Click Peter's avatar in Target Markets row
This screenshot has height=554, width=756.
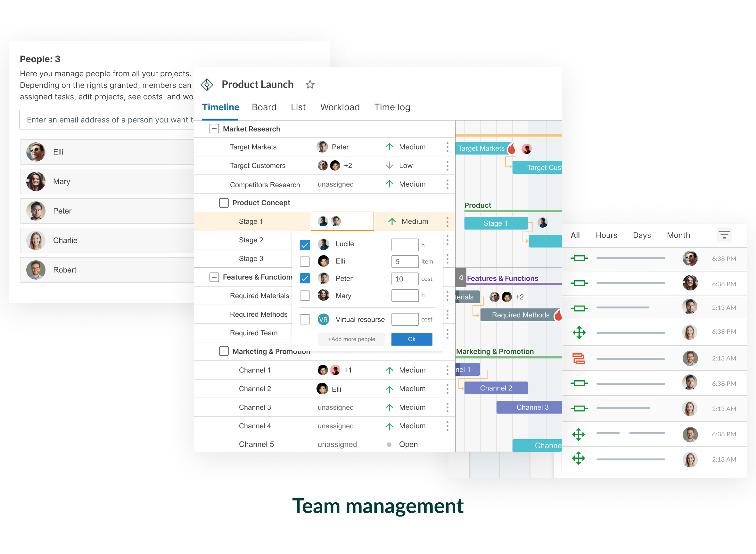tap(322, 147)
